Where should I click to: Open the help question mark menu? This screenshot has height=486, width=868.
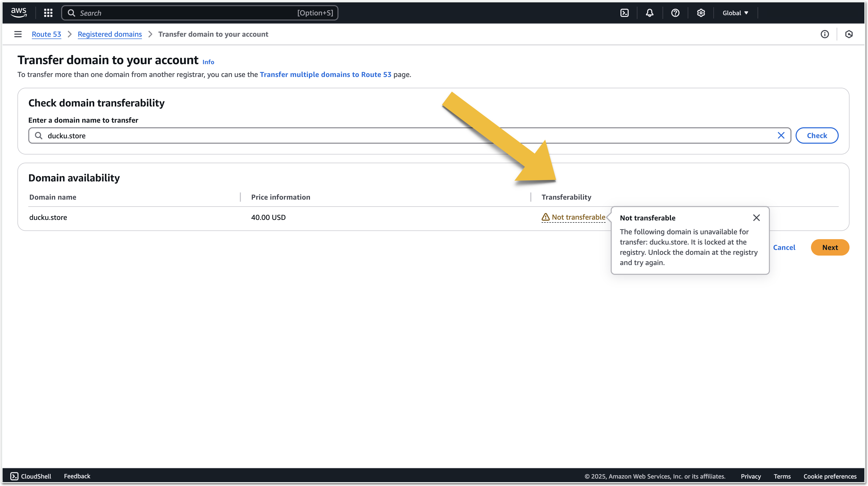point(675,13)
